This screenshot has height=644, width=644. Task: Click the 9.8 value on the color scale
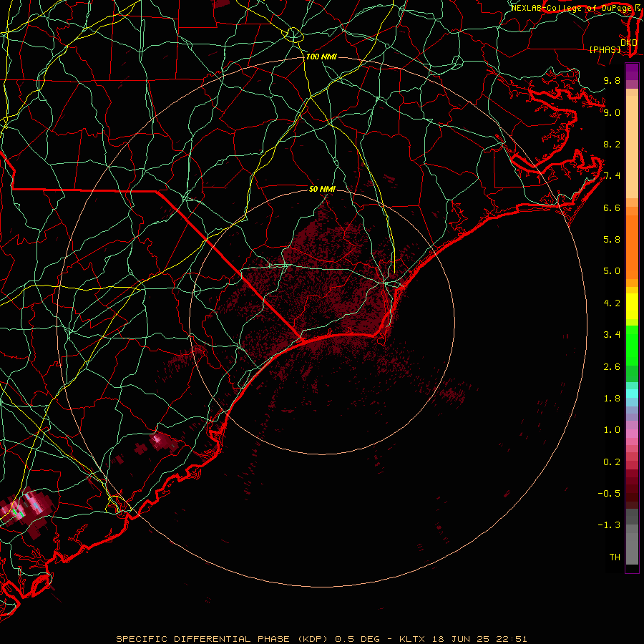612,80
